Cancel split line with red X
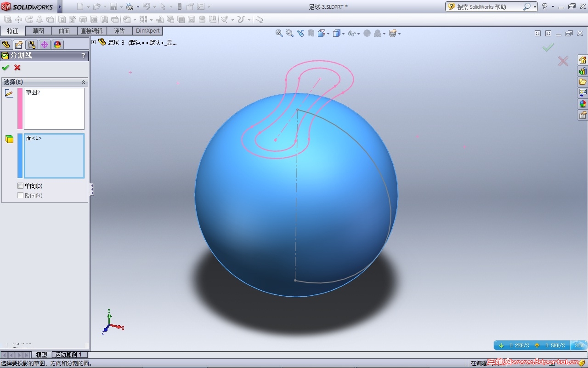Image resolution: width=588 pixels, height=368 pixels. coord(17,68)
